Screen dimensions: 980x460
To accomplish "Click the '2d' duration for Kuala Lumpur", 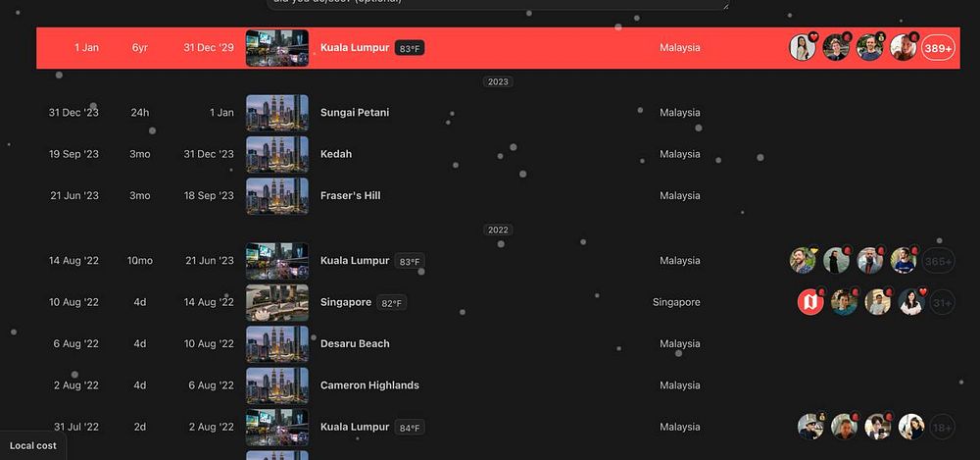I will click(140, 427).
